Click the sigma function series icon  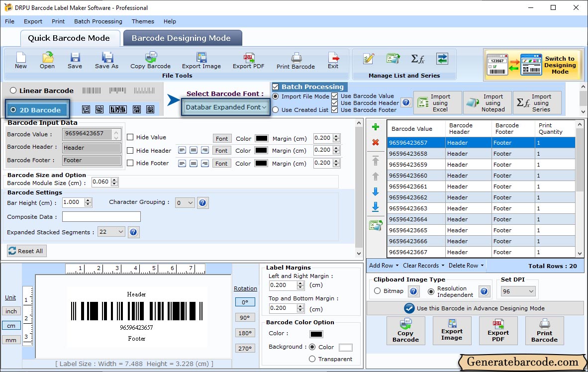417,59
